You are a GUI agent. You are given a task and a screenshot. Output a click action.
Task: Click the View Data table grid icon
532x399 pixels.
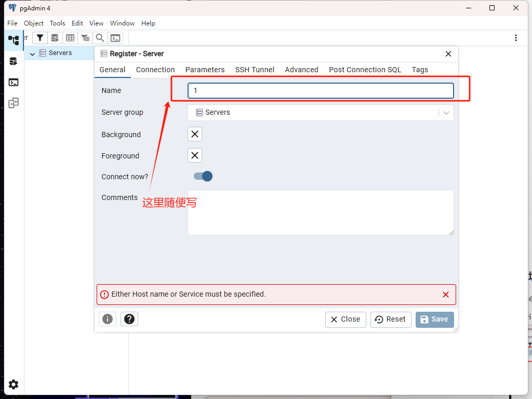(70, 38)
